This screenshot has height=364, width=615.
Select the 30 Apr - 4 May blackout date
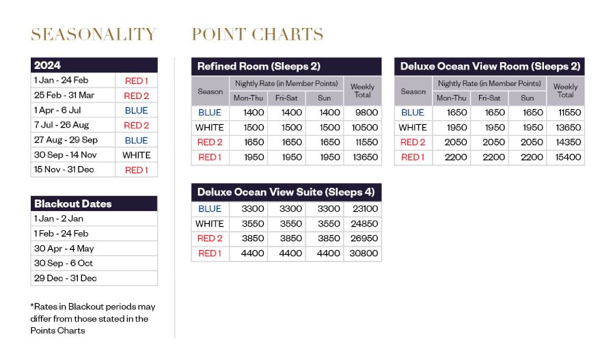click(x=64, y=249)
